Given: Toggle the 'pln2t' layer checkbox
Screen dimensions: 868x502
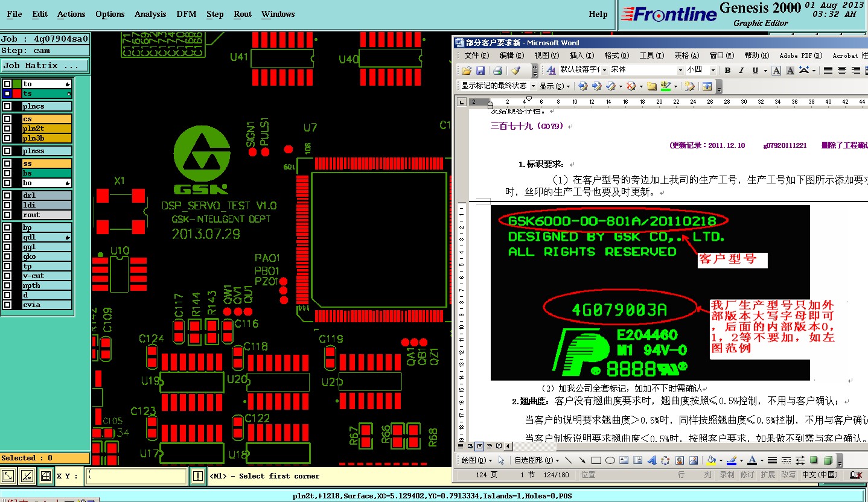Looking at the screenshot, I should pos(7,129).
